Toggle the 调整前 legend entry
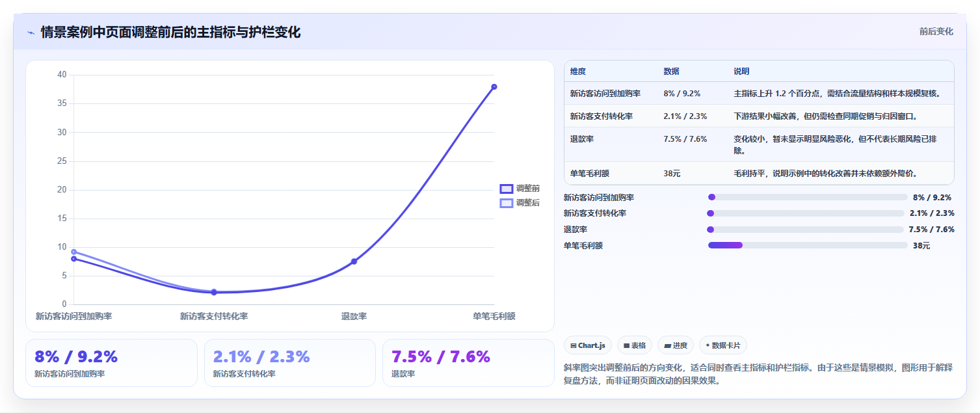980x413 pixels. point(520,189)
